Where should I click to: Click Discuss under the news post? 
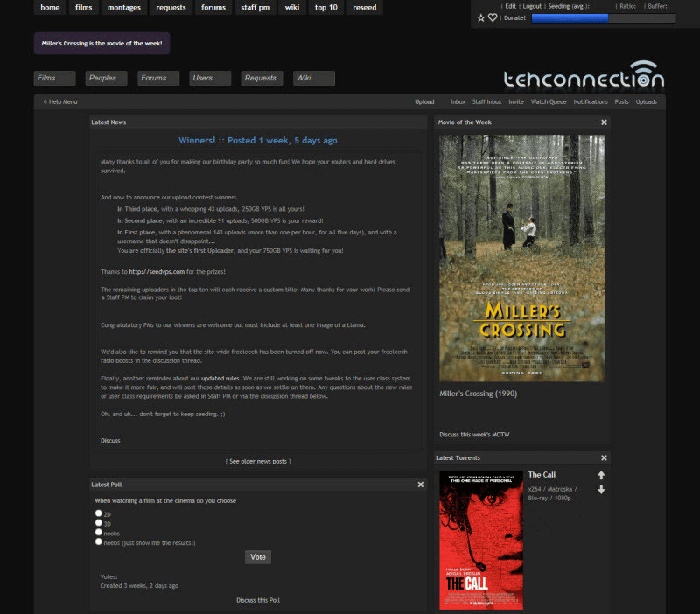110,441
